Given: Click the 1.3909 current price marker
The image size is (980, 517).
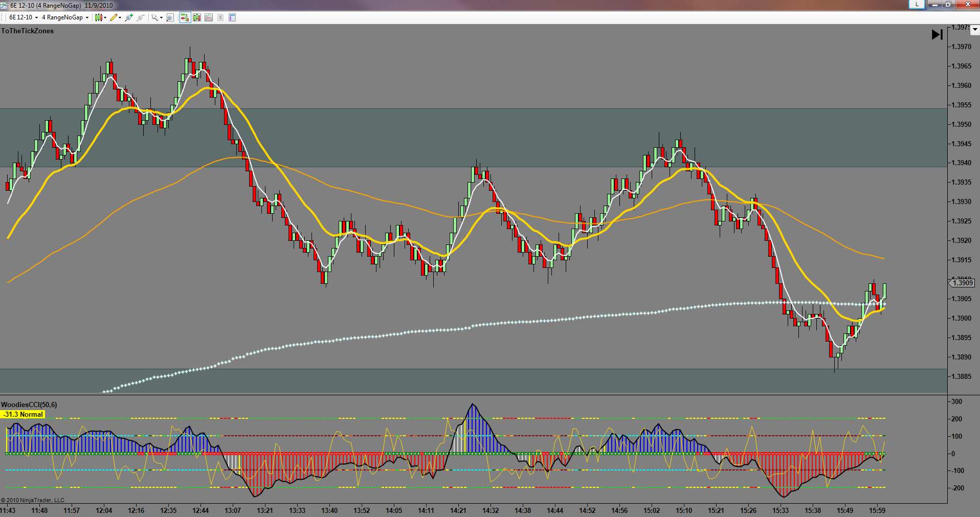Looking at the screenshot, I should tap(962, 283).
